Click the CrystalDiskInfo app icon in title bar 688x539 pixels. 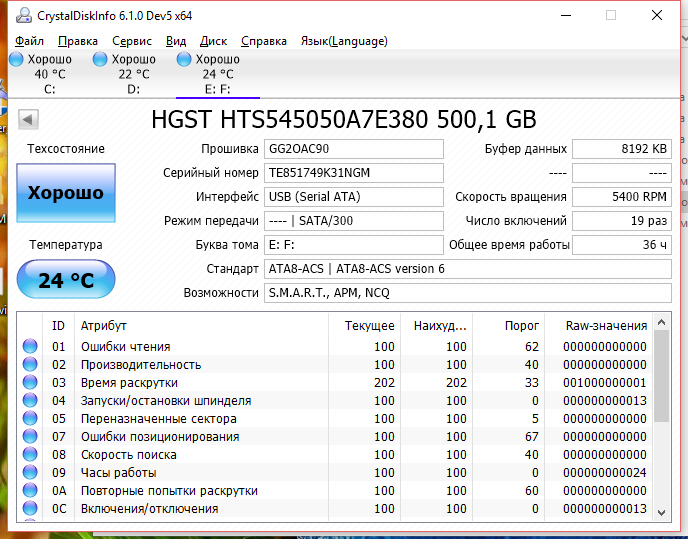[24, 16]
